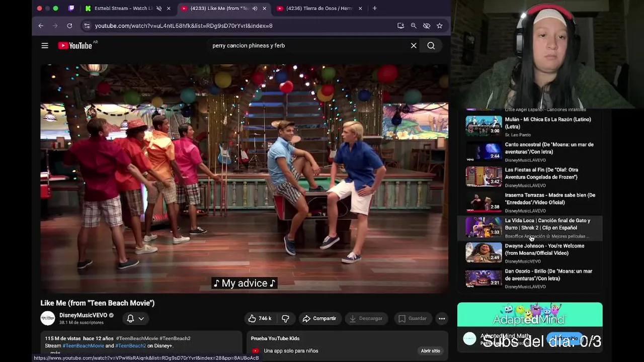Image resolution: width=644 pixels, height=362 pixels.
Task: Click the Like Me video title
Action: click(x=98, y=303)
